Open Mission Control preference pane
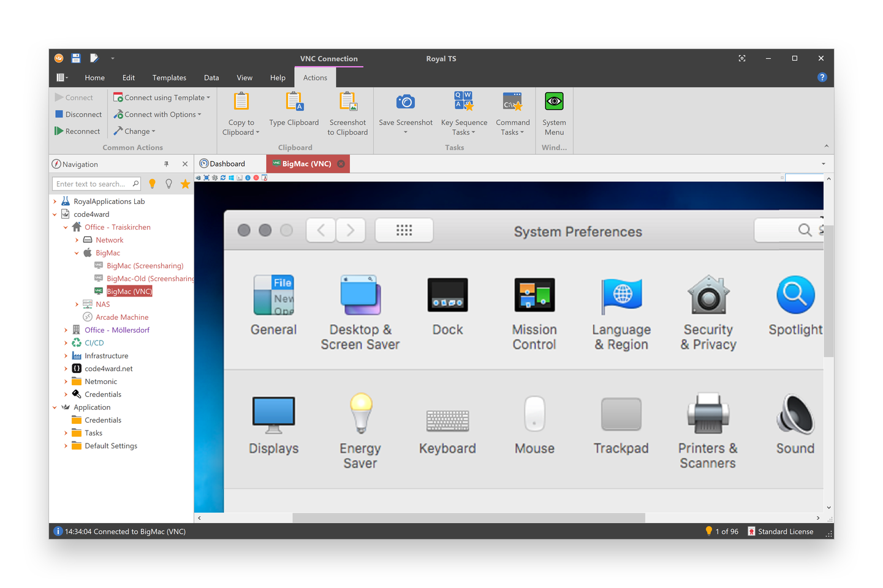This screenshot has height=588, width=883. click(x=534, y=312)
